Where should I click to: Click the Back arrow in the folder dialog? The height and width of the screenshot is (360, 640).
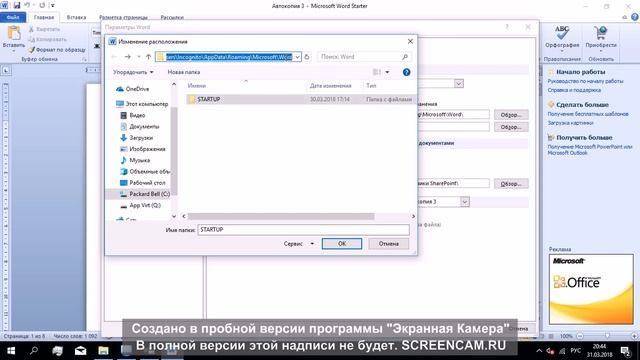pos(114,57)
